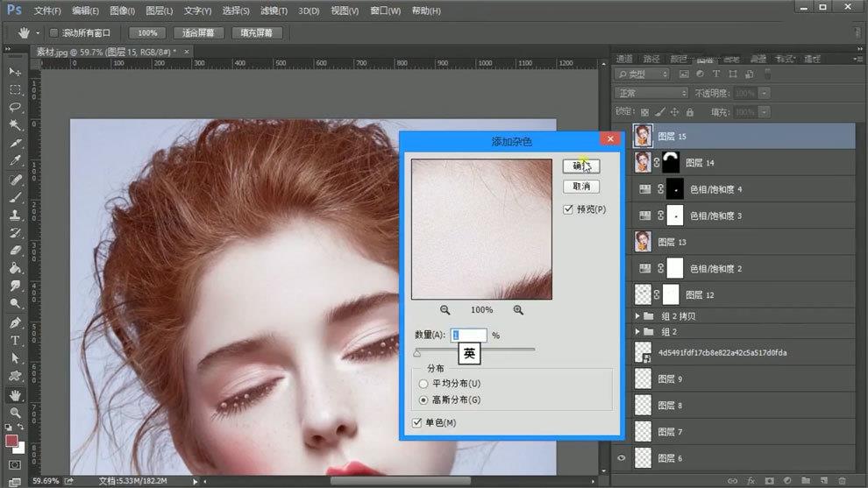The height and width of the screenshot is (488, 868).
Task: Open the 滤镜(T) filter menu
Action: 274,11
